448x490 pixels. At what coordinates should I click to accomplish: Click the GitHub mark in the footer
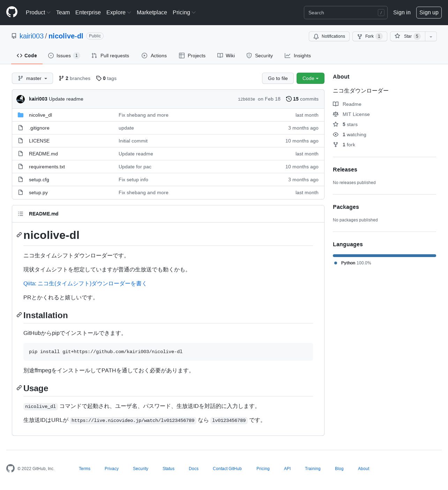pos(10,468)
